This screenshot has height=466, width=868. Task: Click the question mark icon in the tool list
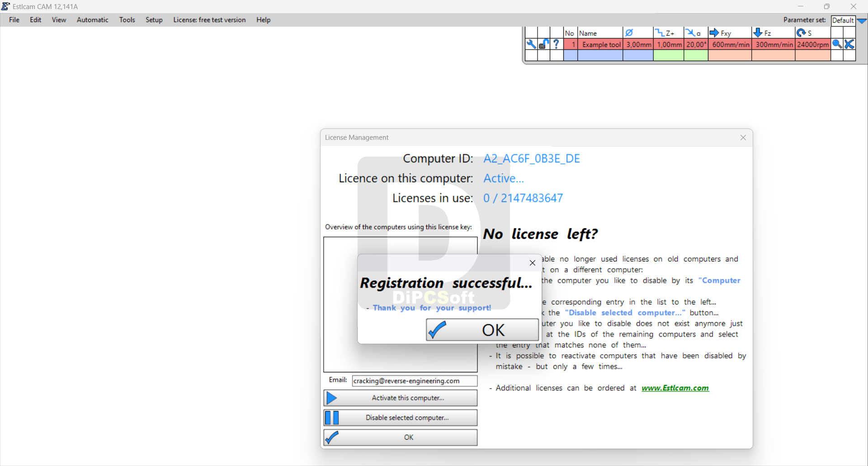(x=557, y=44)
